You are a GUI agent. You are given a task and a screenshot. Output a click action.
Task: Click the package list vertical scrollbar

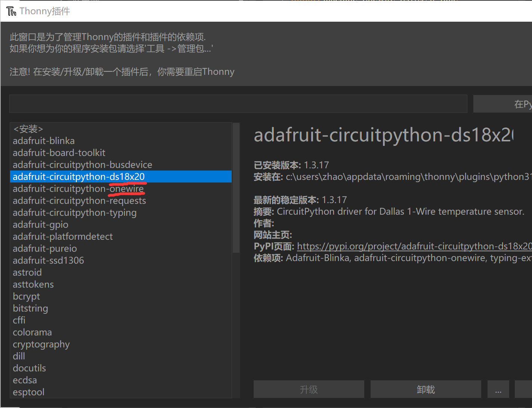[236, 188]
